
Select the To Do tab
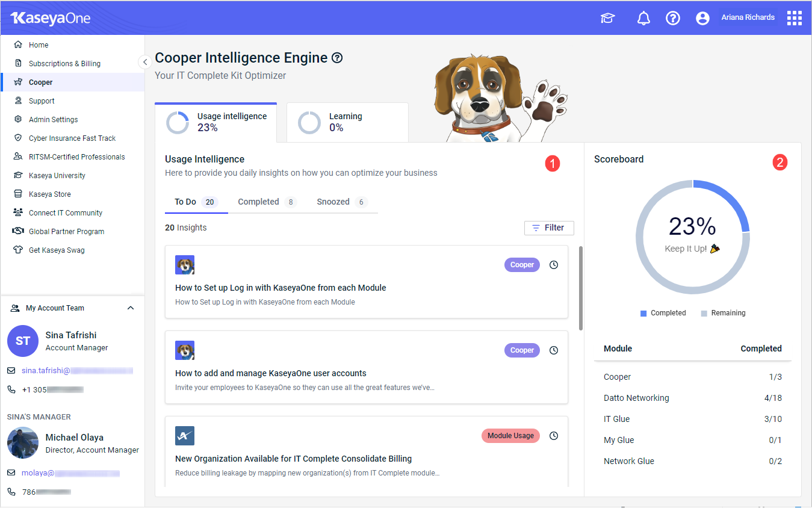[196, 202]
